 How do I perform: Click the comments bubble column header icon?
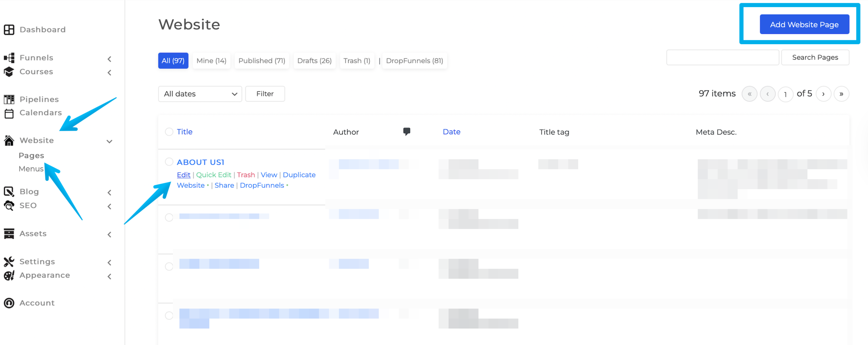pyautogui.click(x=406, y=131)
